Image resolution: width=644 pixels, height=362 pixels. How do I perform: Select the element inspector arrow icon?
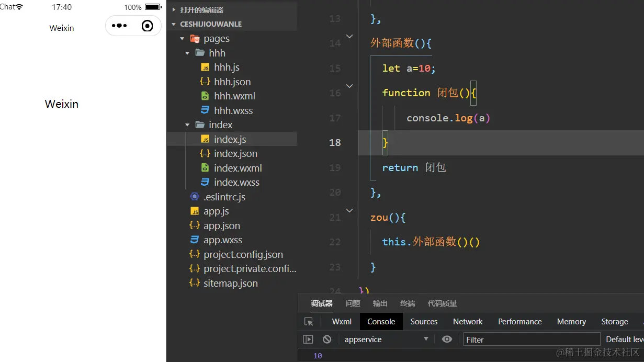click(x=309, y=322)
